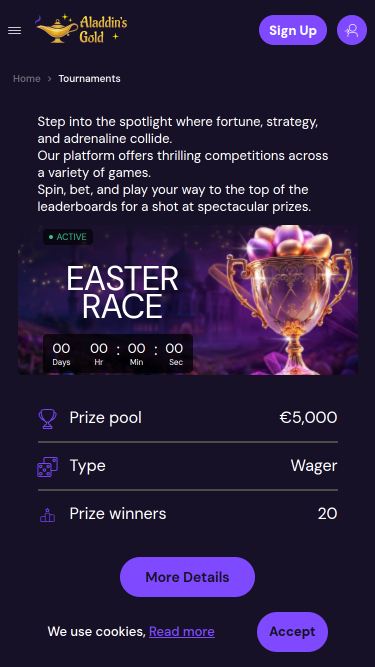This screenshot has width=375, height=667.
Task: Click the dice icon beside Type
Action: click(47, 467)
